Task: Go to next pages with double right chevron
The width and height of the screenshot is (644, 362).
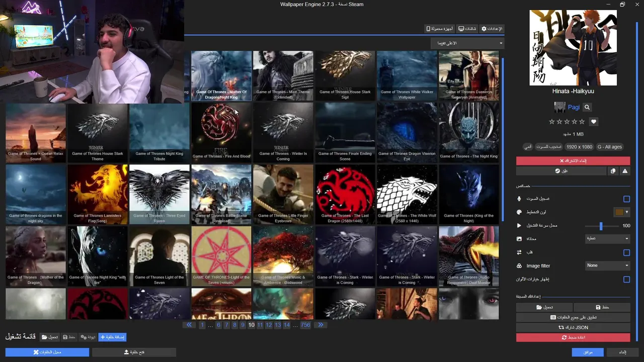Action: pyautogui.click(x=320, y=325)
